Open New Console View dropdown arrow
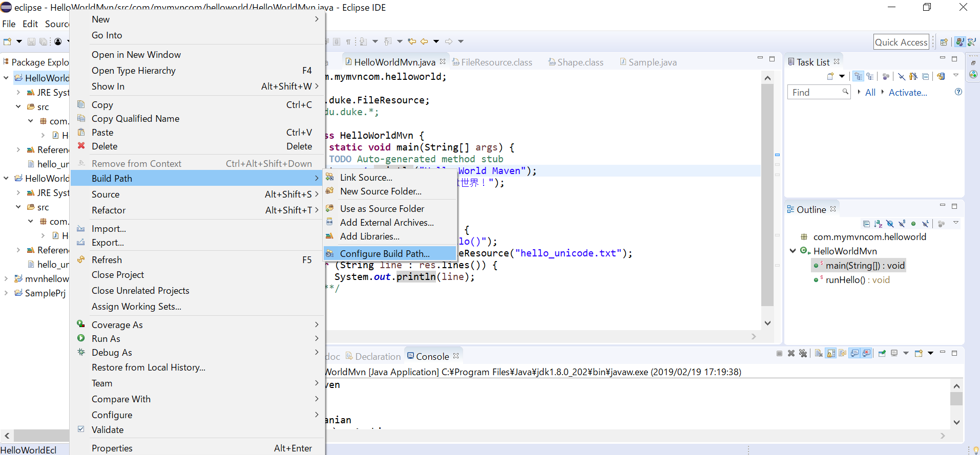Viewport: 980px width, 455px height. pos(930,353)
